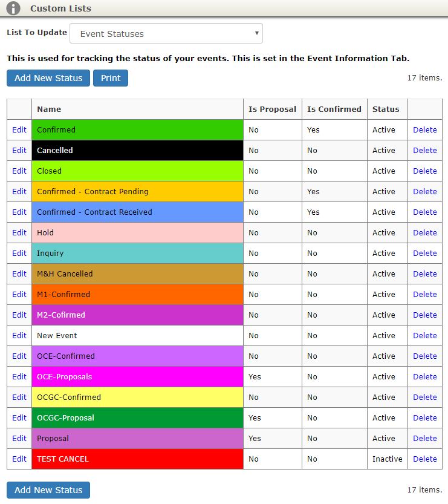Delete the M2-Cofirmed status
Image resolution: width=448 pixels, height=504 pixels.
425,315
